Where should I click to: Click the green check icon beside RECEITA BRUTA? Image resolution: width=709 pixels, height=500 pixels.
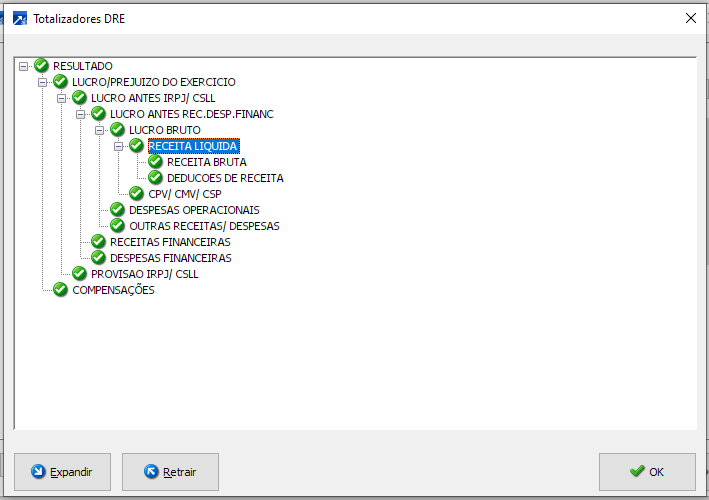[155, 161]
